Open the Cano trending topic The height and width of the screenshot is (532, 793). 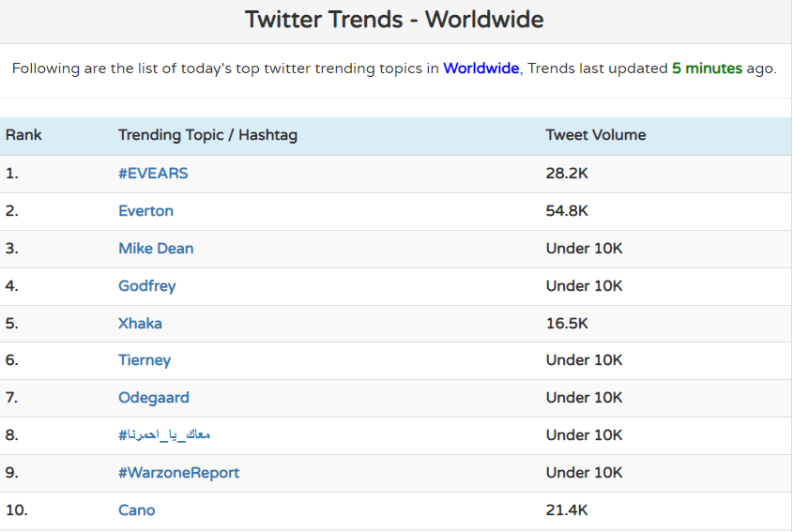137,509
